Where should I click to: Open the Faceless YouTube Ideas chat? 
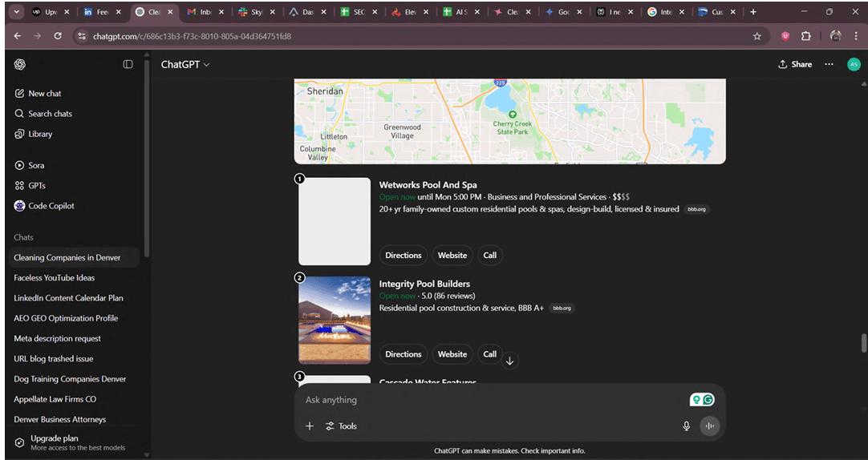54,278
